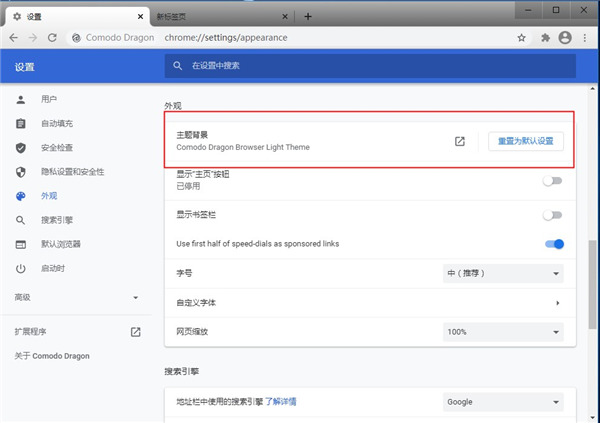Click the power icon beside 启动时
The width and height of the screenshot is (600, 423).
pos(21,268)
